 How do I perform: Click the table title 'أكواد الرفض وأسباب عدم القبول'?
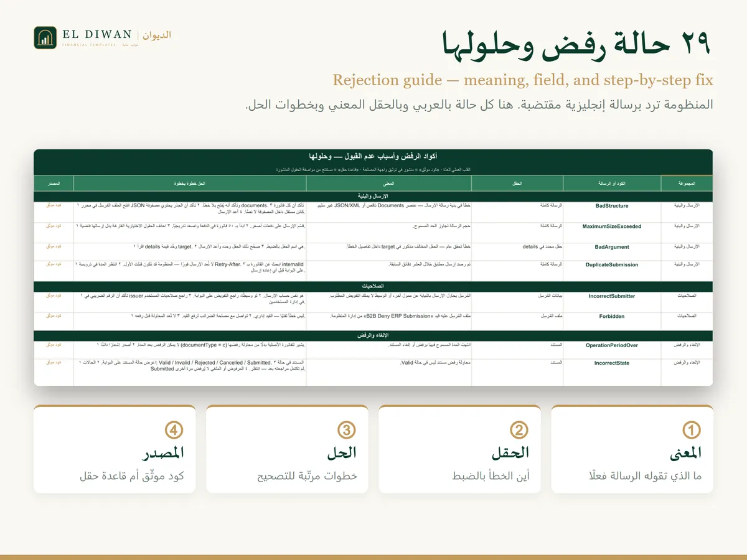tap(373, 157)
